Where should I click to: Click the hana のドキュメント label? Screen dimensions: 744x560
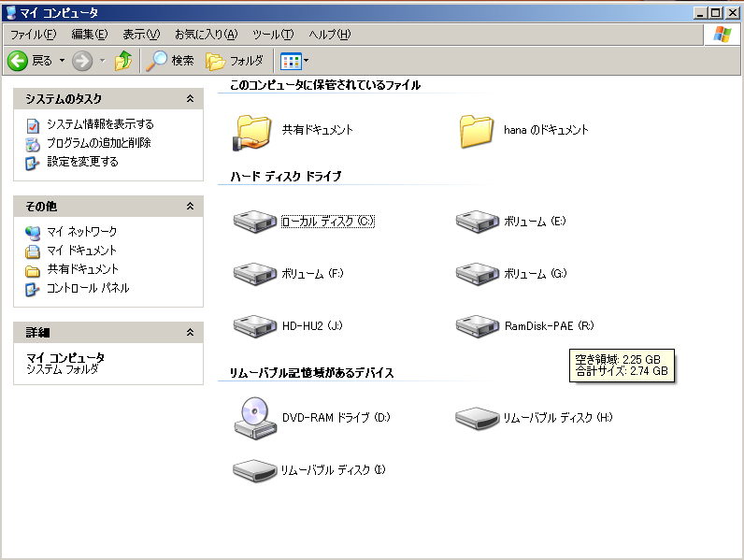point(546,130)
